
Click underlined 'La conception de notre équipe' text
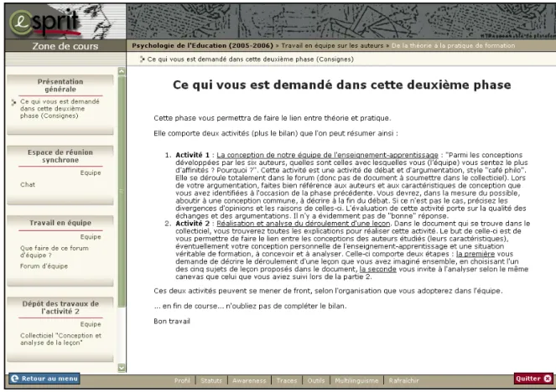327,155
